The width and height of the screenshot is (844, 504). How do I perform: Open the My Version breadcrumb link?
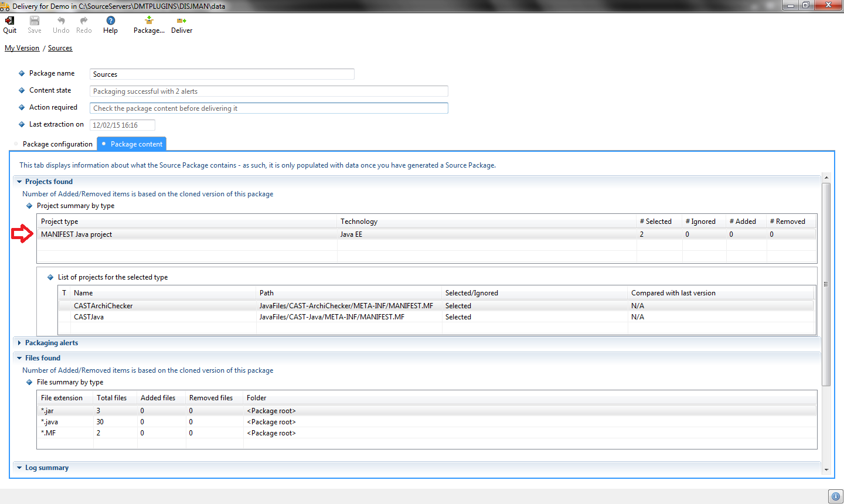click(x=22, y=48)
